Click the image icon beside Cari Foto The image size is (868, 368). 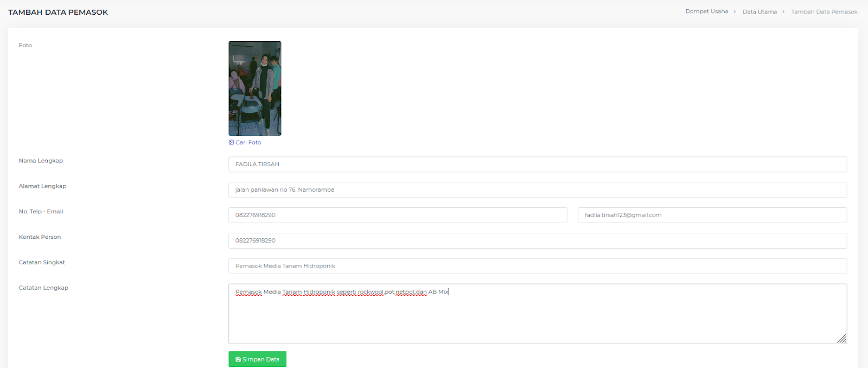point(231,142)
